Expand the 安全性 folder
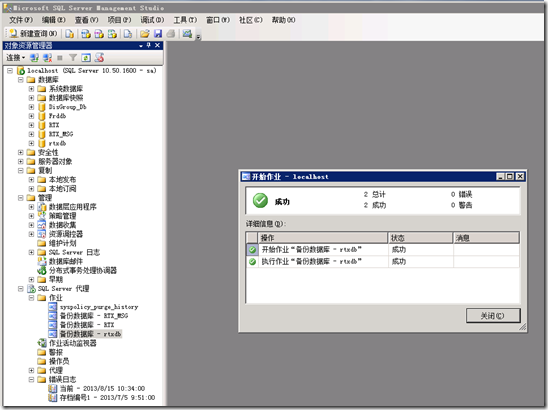548x410 pixels. tap(21, 152)
